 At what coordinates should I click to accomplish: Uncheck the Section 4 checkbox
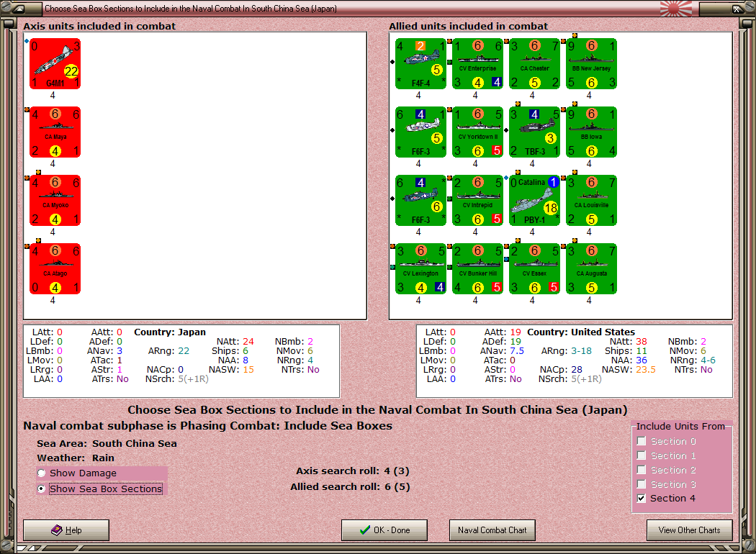(642, 499)
